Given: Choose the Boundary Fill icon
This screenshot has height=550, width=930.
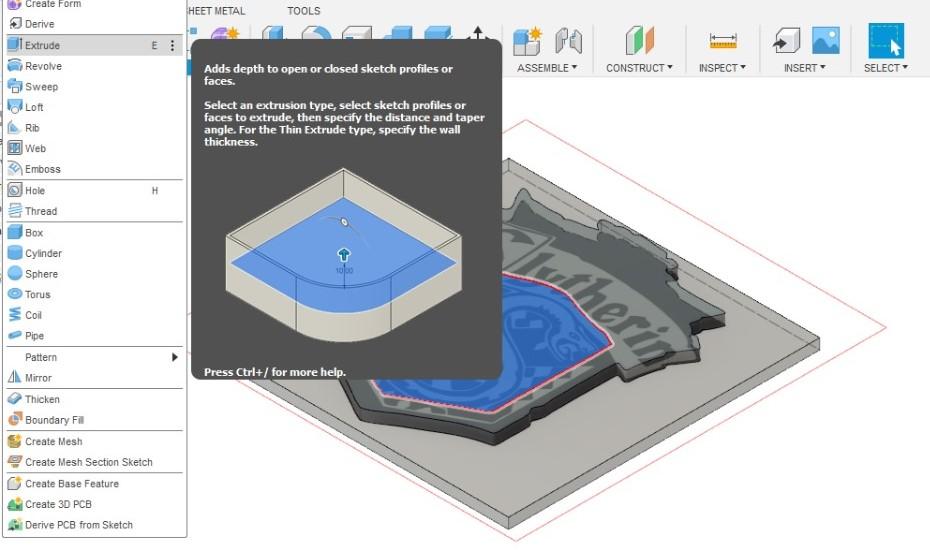Looking at the screenshot, I should (15, 420).
